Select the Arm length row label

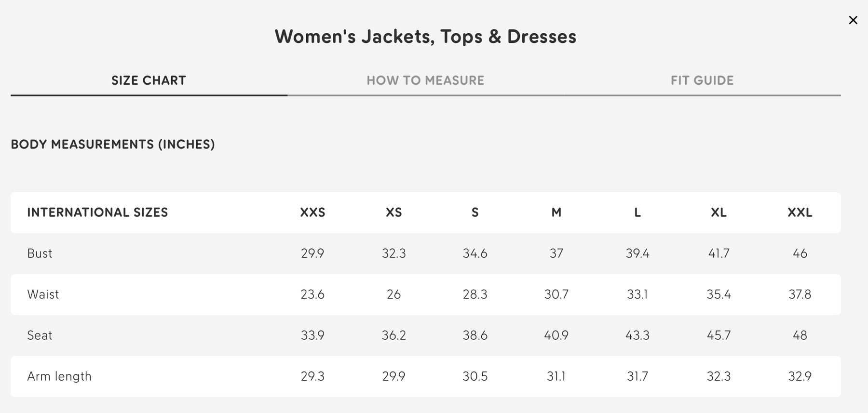(59, 376)
